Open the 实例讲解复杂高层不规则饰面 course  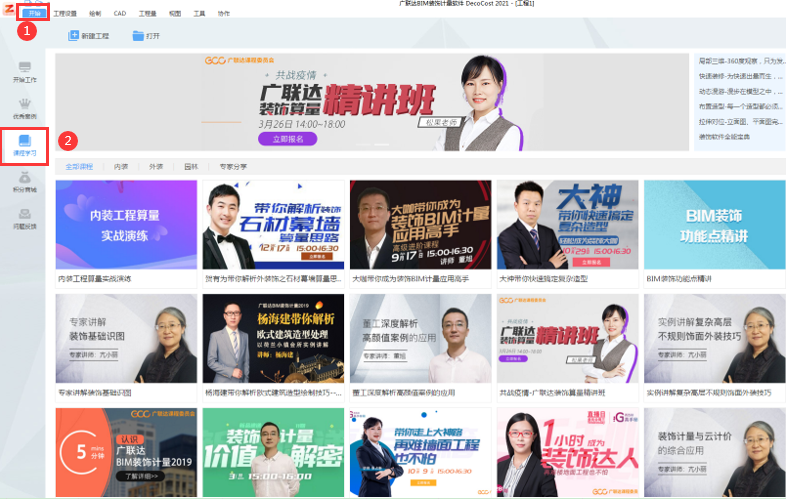(x=715, y=348)
